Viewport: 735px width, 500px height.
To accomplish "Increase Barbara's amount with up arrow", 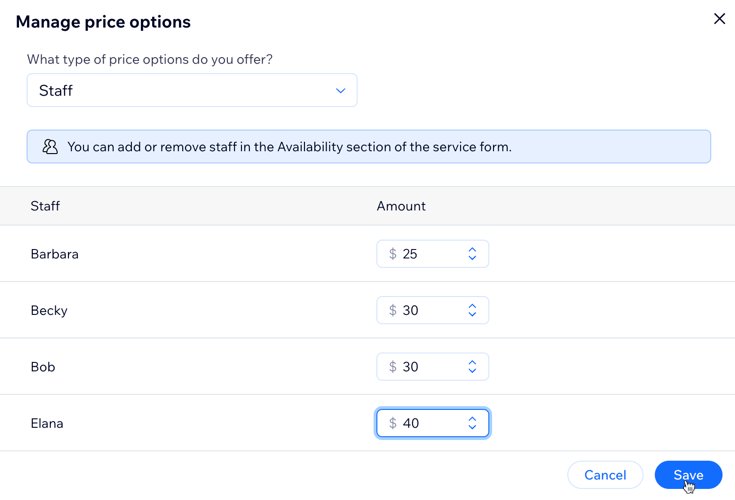I will (x=472, y=250).
